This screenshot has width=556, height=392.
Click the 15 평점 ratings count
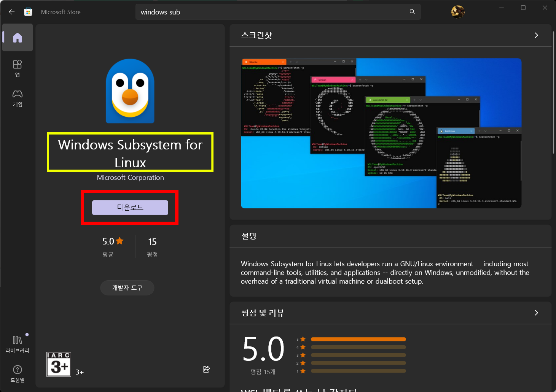click(152, 247)
